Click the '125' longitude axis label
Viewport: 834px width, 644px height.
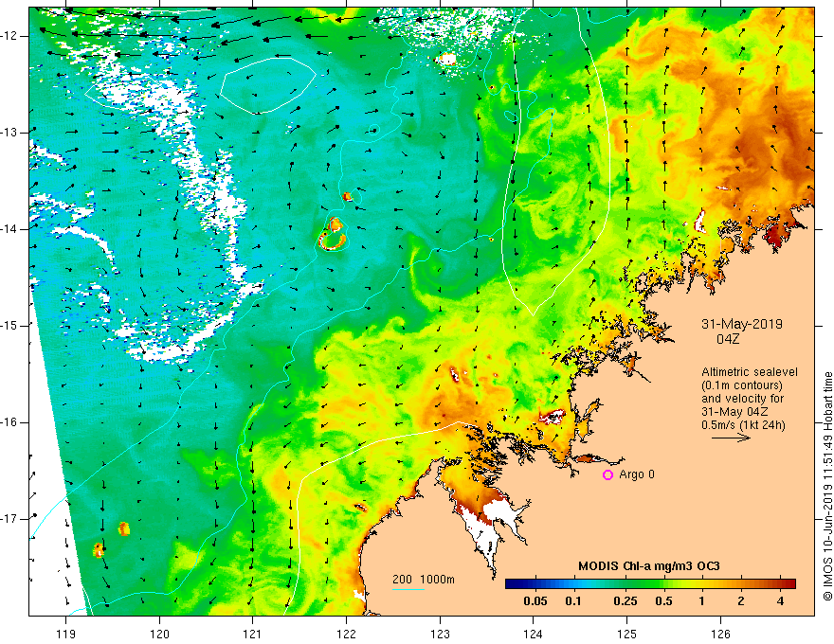(627, 634)
